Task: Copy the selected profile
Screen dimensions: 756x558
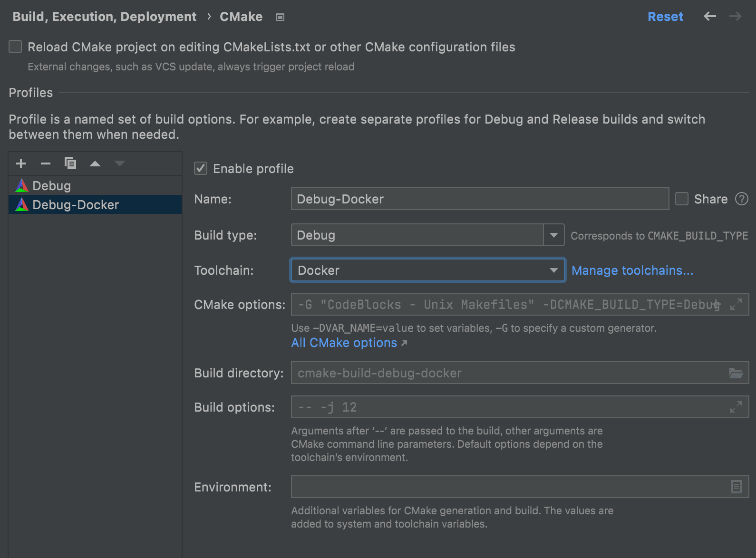Action: (70, 164)
